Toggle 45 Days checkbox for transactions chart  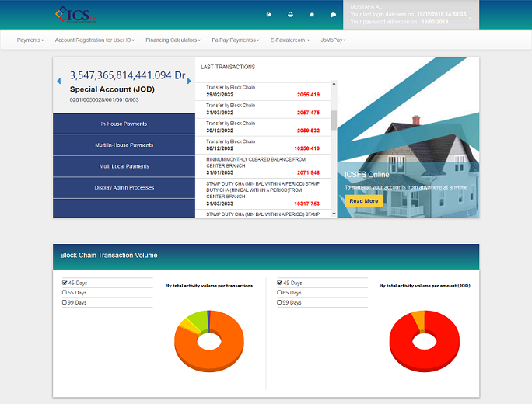[65, 283]
